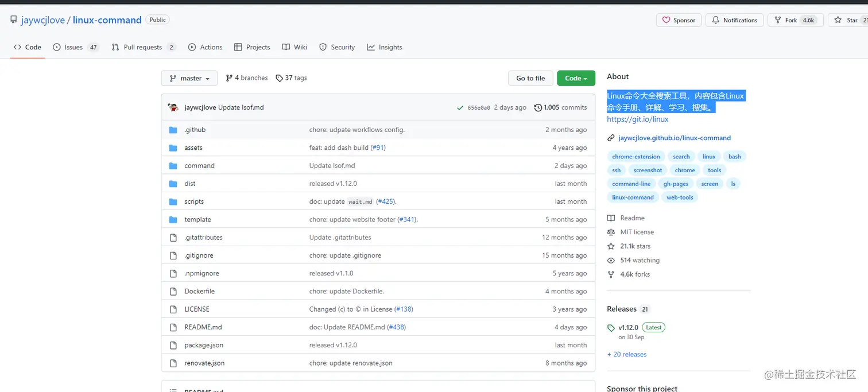868x392 pixels.
Task: Open the LICENSE file
Action: pyautogui.click(x=197, y=309)
